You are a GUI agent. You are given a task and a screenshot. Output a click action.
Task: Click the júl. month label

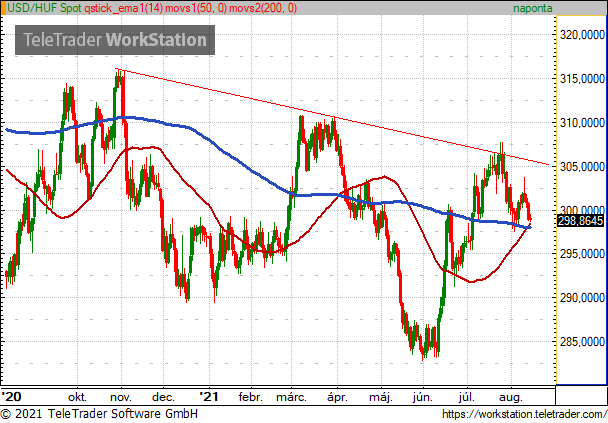coord(466,397)
